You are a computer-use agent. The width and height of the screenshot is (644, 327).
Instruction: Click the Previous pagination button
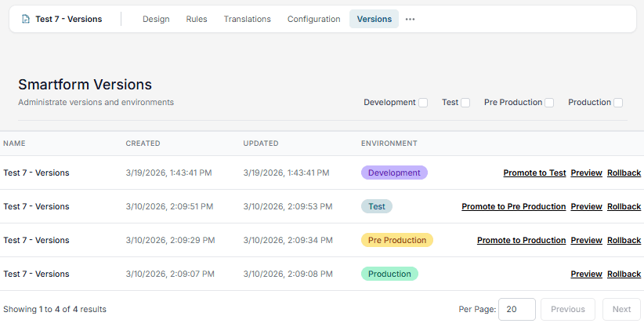(568, 309)
